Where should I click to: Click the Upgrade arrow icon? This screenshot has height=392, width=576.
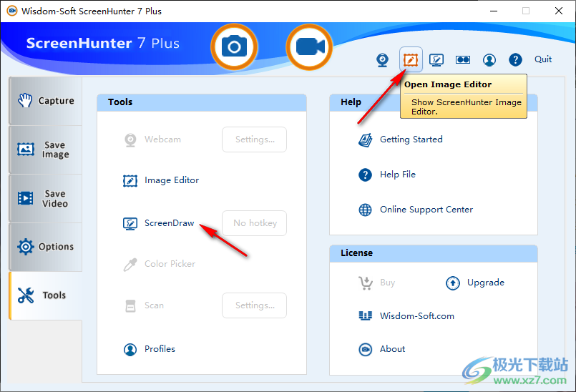click(x=452, y=283)
